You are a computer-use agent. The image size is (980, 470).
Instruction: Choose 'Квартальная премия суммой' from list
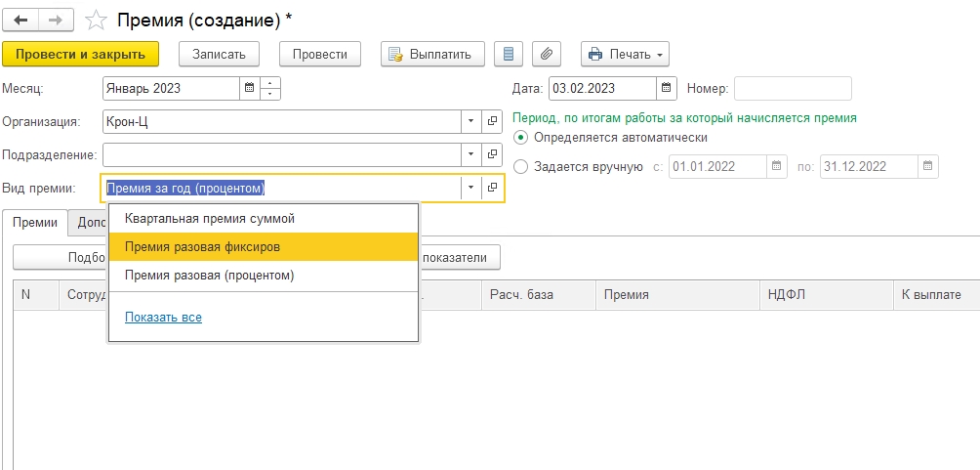[x=210, y=219]
